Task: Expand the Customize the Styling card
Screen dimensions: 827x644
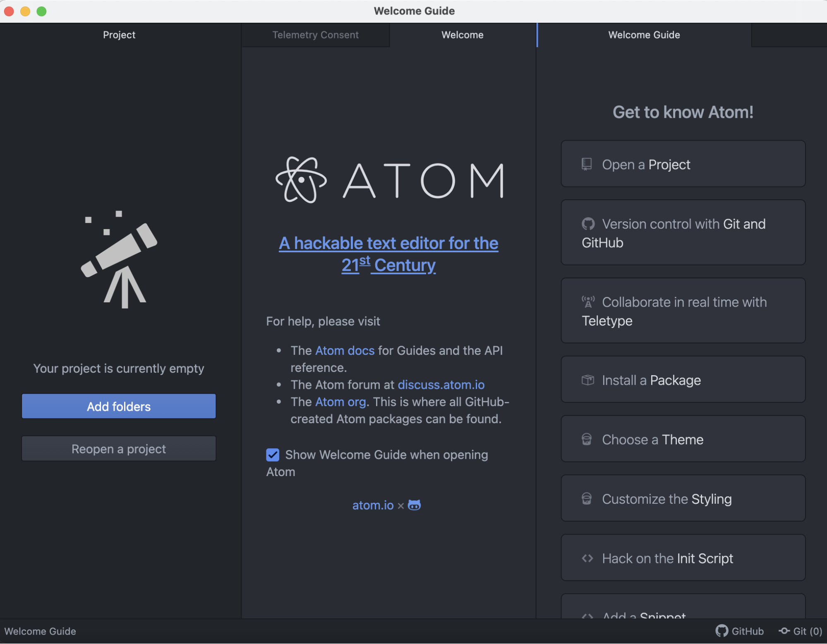Action: 683,498
